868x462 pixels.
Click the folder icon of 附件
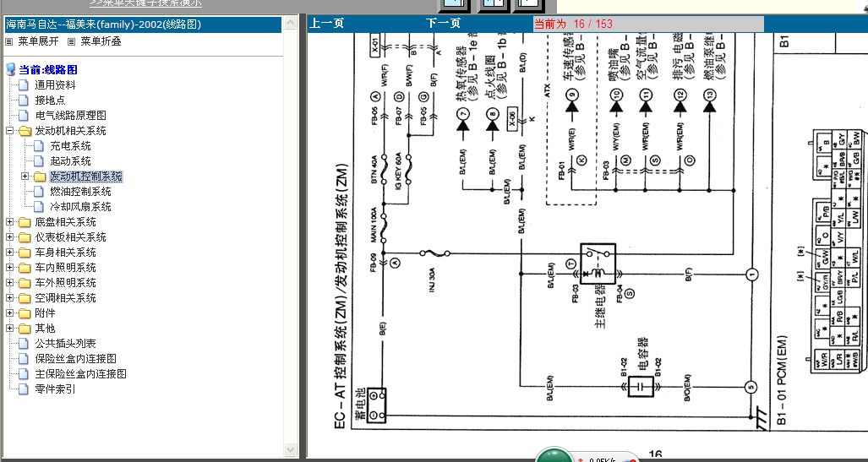pyautogui.click(x=25, y=313)
